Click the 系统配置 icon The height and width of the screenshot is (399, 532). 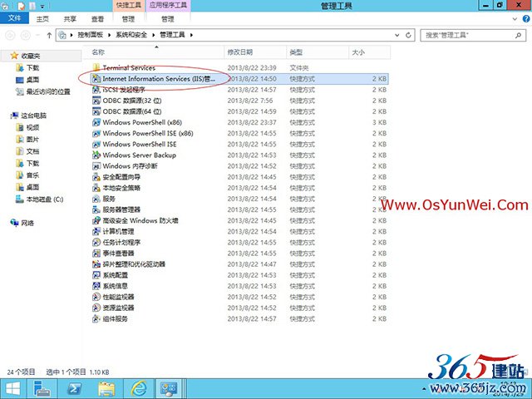point(96,275)
